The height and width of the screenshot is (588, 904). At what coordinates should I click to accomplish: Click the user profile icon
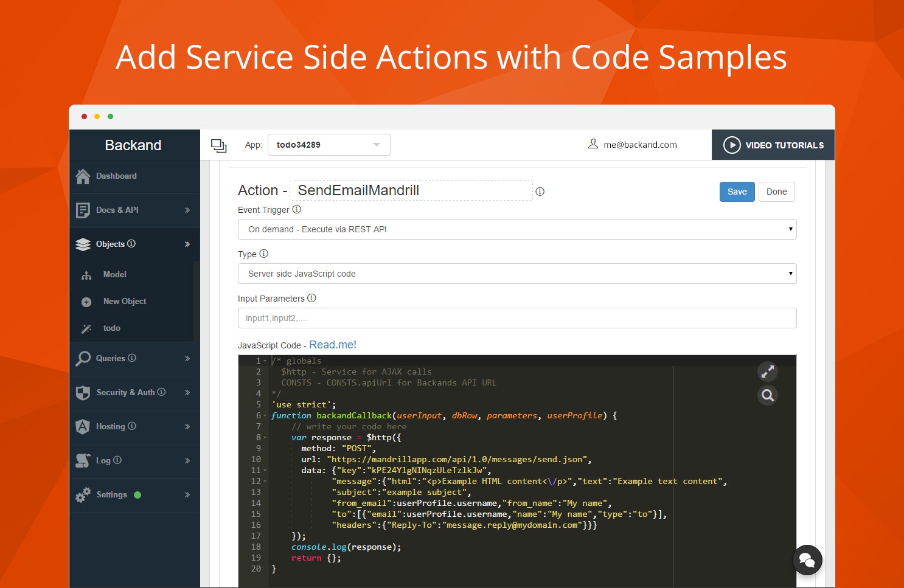pyautogui.click(x=593, y=144)
